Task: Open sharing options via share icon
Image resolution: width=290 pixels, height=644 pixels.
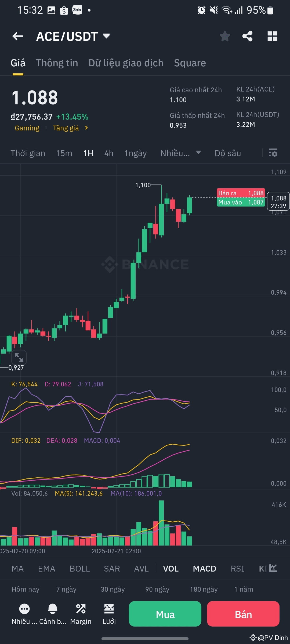Action: coord(247,36)
